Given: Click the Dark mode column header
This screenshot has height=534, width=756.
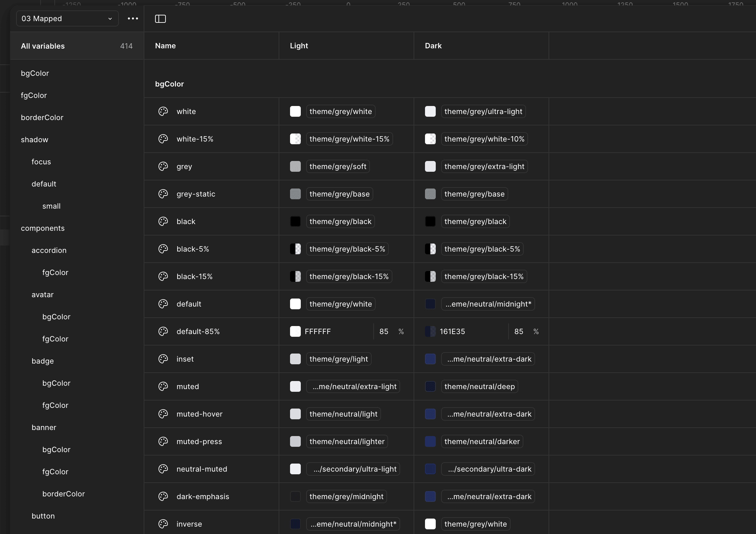Looking at the screenshot, I should tap(433, 46).
